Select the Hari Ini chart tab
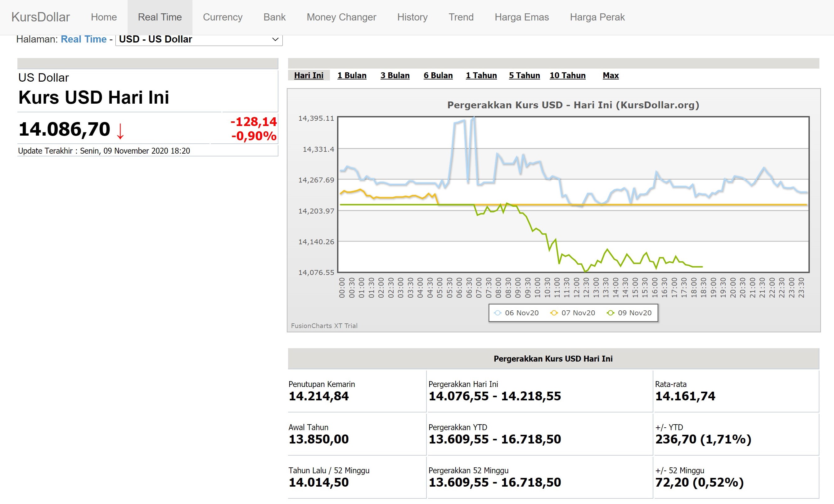Screen dimensions: 834x504 [x=309, y=75]
